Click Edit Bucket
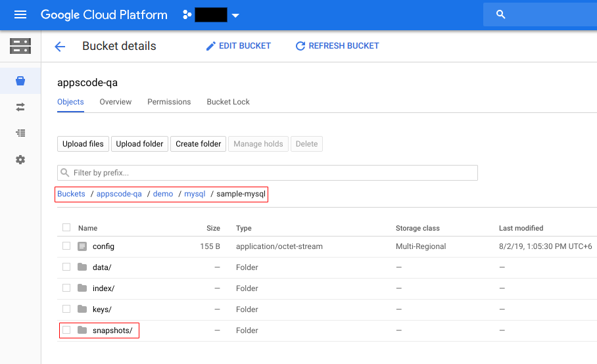 238,46
